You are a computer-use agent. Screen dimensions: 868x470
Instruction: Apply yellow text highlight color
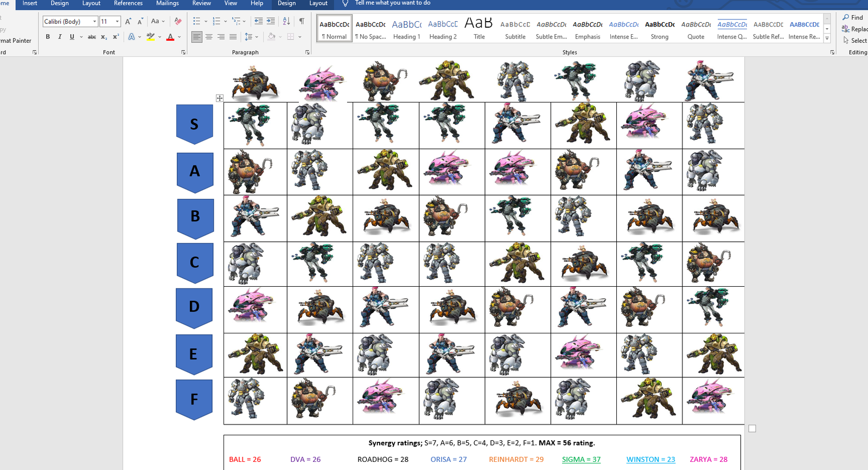[150, 37]
